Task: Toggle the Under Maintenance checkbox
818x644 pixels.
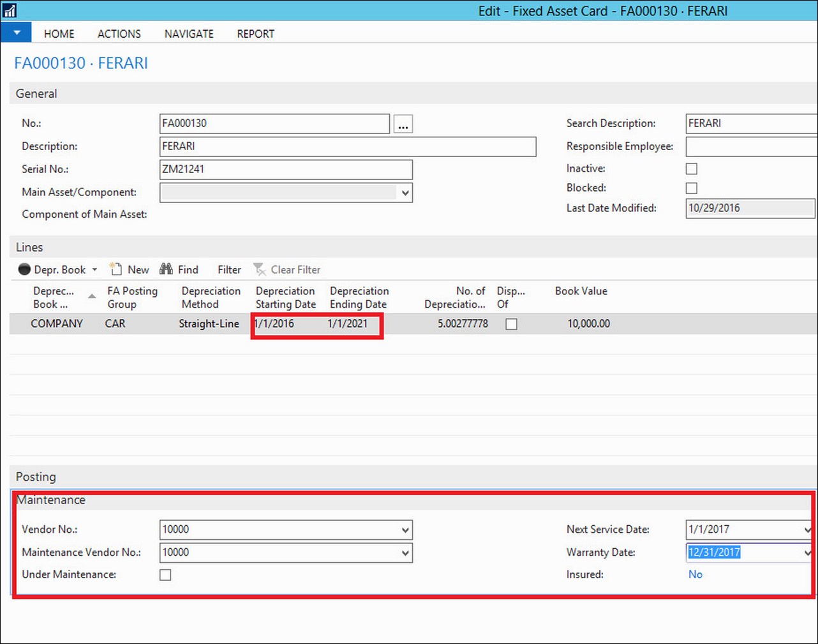Action: 165,574
